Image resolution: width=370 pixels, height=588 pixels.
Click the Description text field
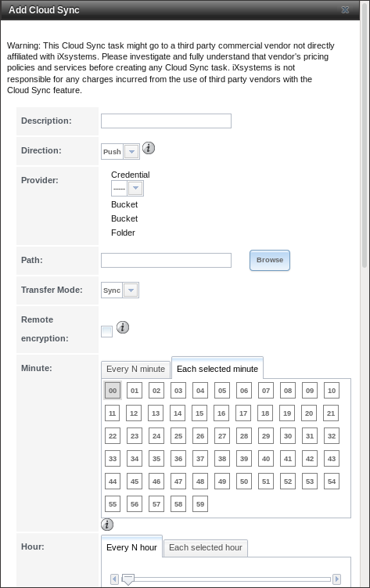point(167,121)
